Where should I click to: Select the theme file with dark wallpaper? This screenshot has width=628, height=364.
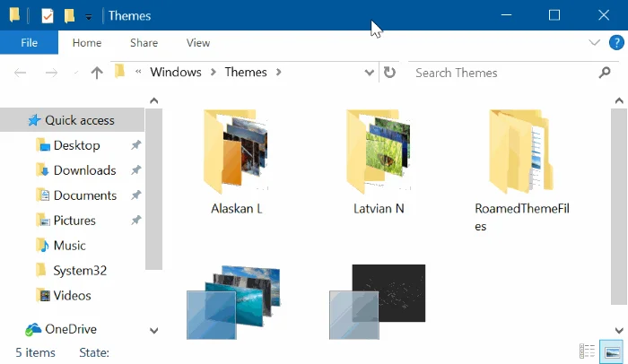[x=378, y=302]
